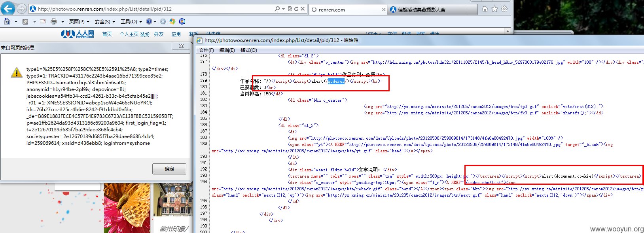Stop loading with the address bar X
The height and width of the screenshot is (233, 644).
[x=303, y=9]
